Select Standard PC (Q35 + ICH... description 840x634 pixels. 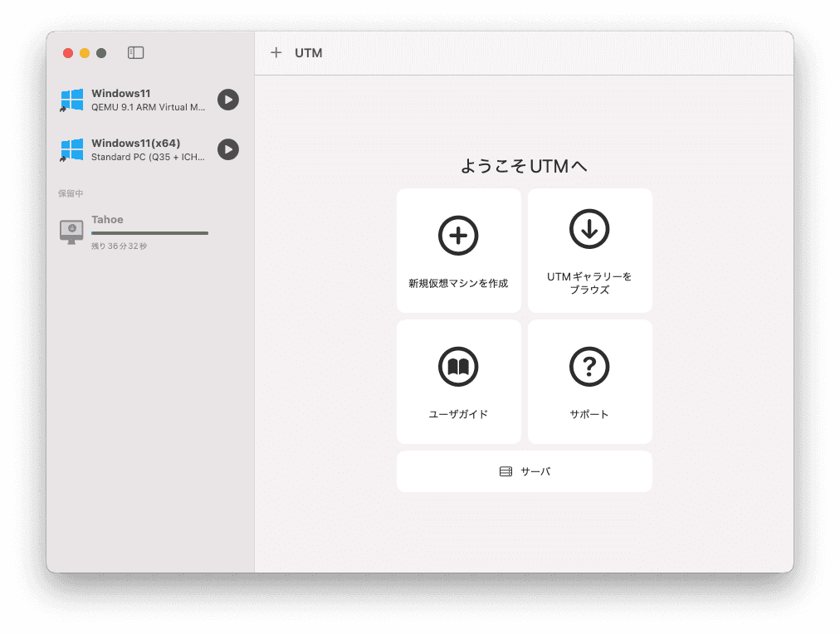[x=148, y=157]
